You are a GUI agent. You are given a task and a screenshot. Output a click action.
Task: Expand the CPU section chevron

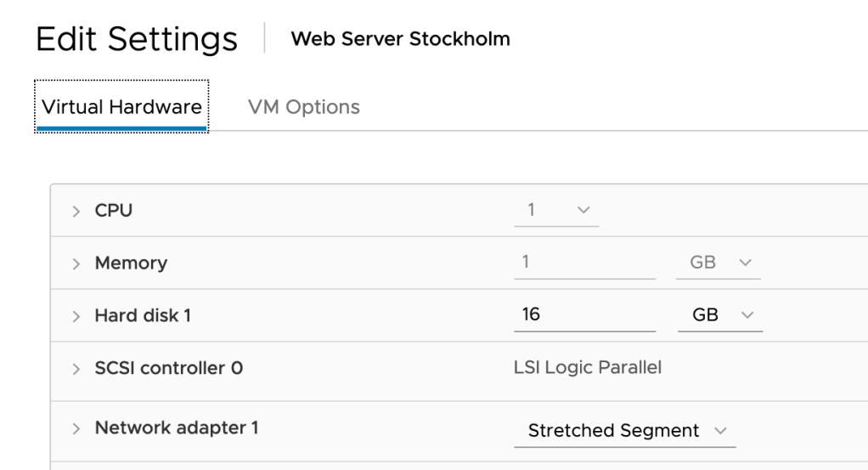[76, 211]
